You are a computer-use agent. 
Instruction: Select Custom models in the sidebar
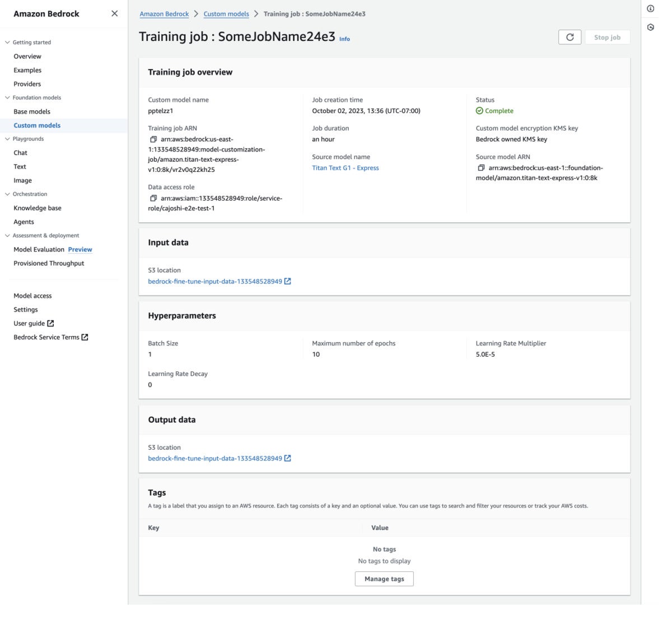pos(37,125)
